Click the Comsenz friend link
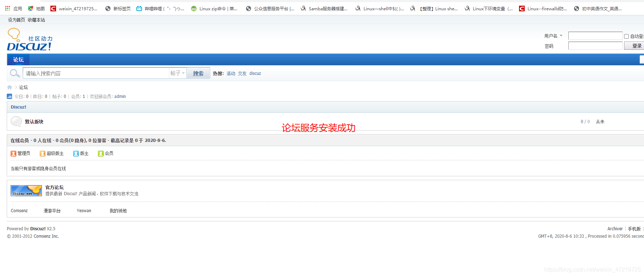The height and width of the screenshot is (276, 644). (19, 211)
